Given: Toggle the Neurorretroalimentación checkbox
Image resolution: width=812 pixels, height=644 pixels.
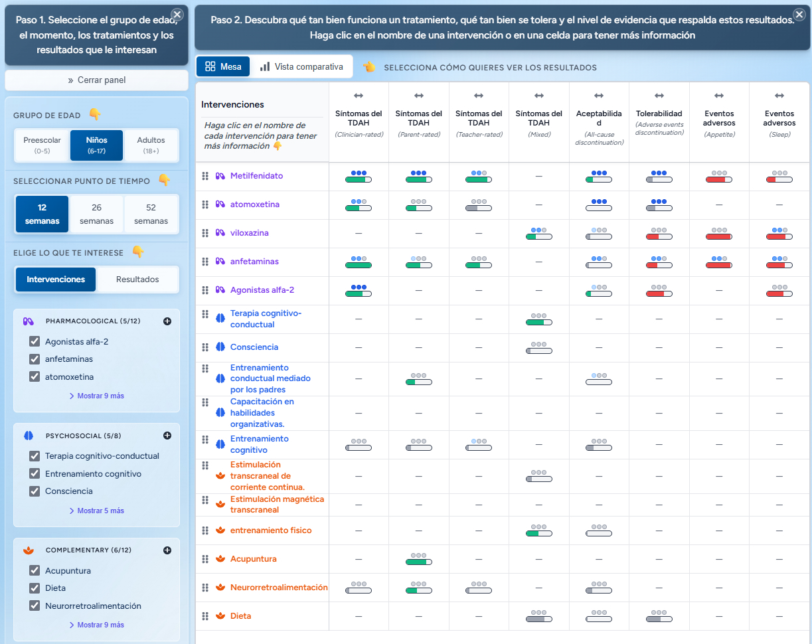Looking at the screenshot, I should tap(35, 605).
